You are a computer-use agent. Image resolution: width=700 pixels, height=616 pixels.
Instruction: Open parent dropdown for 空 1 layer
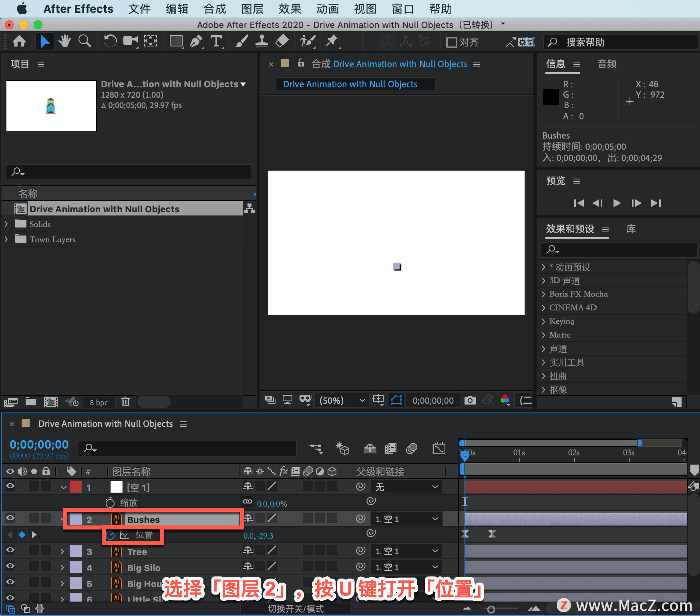tap(407, 487)
